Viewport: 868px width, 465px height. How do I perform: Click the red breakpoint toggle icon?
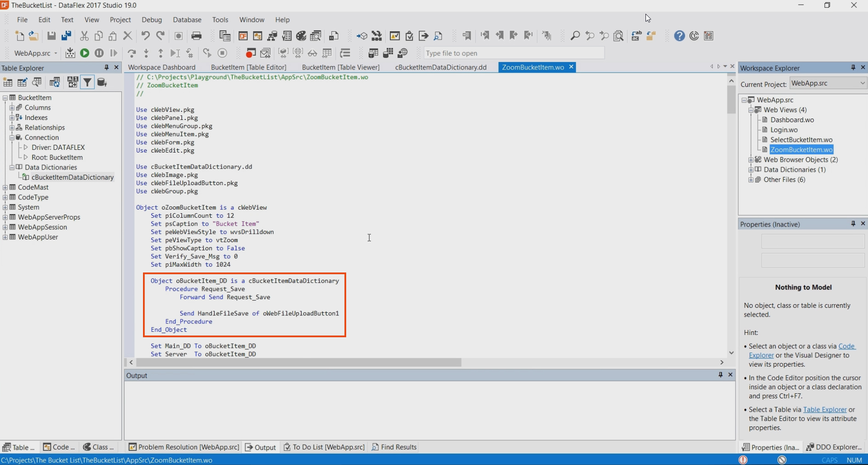(x=250, y=53)
